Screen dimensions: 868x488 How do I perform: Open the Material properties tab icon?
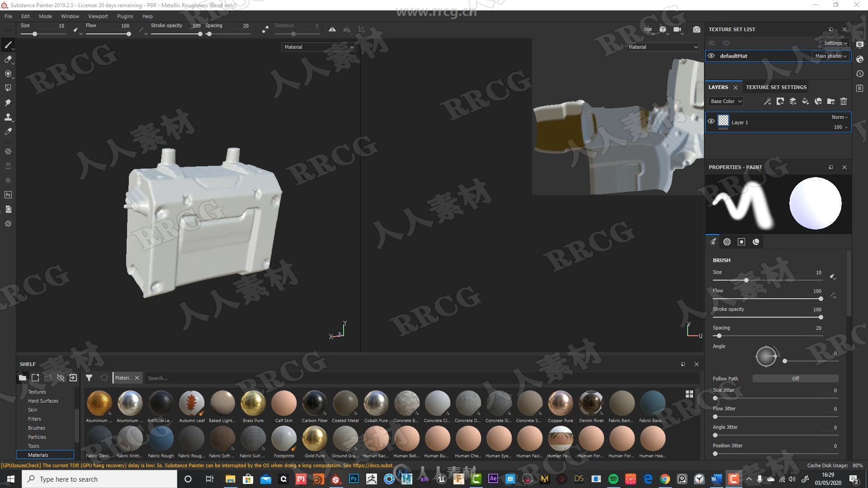click(756, 242)
